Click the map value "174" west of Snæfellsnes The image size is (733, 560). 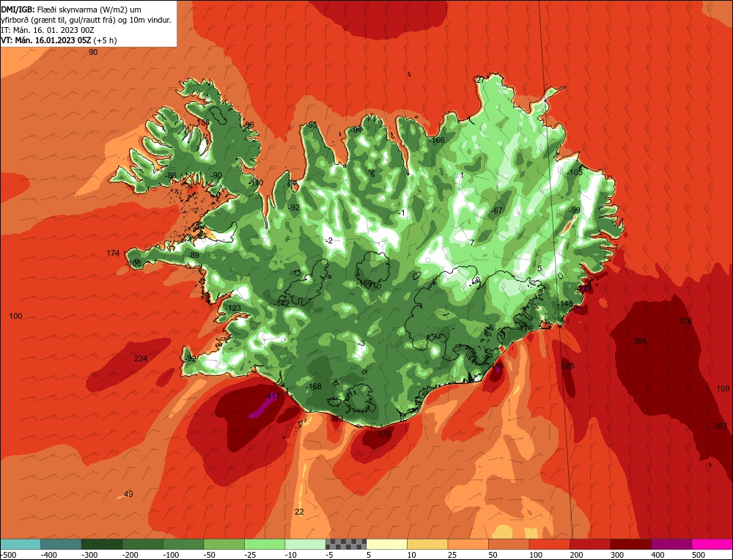pos(113,253)
